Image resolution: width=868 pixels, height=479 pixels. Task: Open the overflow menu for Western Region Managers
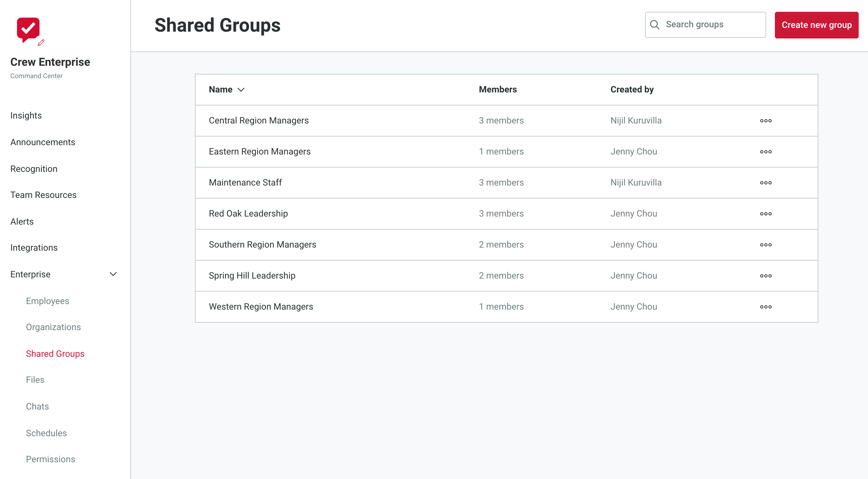tap(766, 306)
